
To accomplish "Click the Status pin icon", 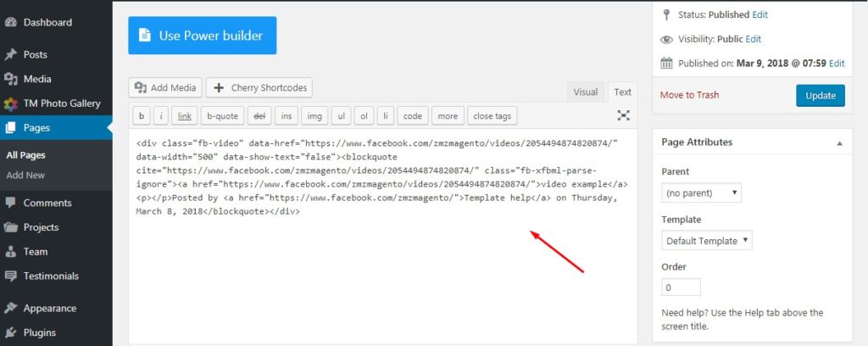I will [x=666, y=15].
